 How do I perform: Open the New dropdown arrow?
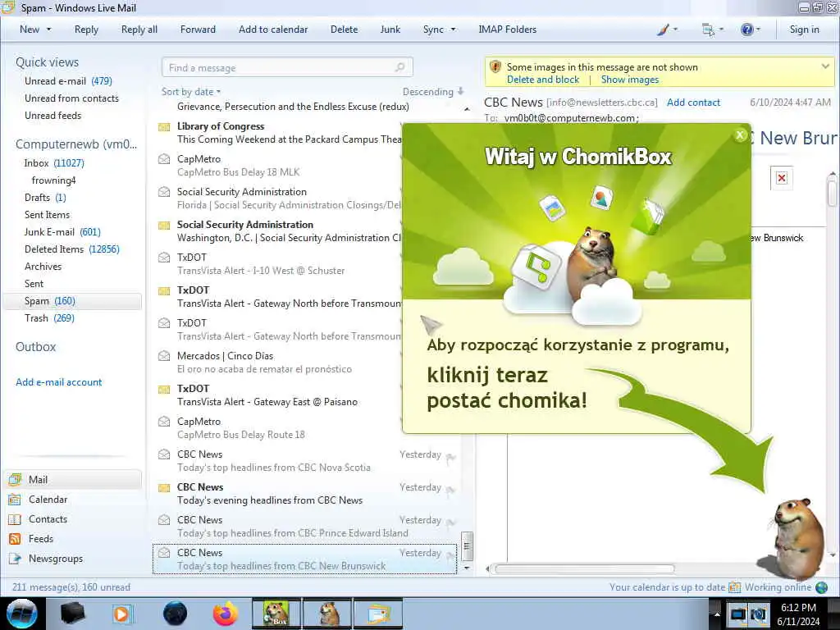pos(48,30)
